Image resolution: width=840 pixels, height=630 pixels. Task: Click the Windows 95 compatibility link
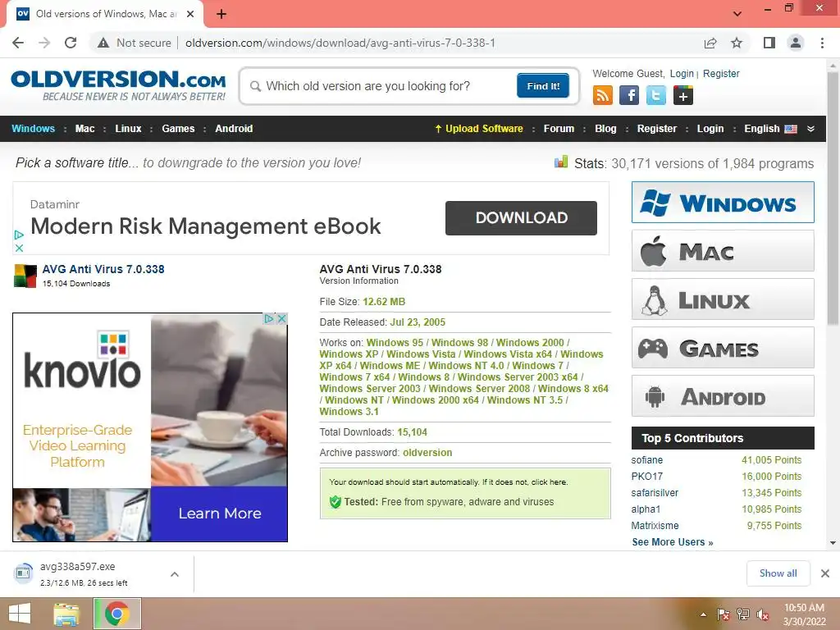(395, 342)
